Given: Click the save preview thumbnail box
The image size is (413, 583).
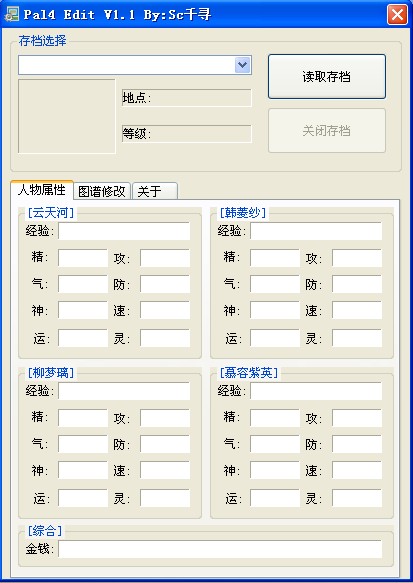Looking at the screenshot, I should (67, 116).
